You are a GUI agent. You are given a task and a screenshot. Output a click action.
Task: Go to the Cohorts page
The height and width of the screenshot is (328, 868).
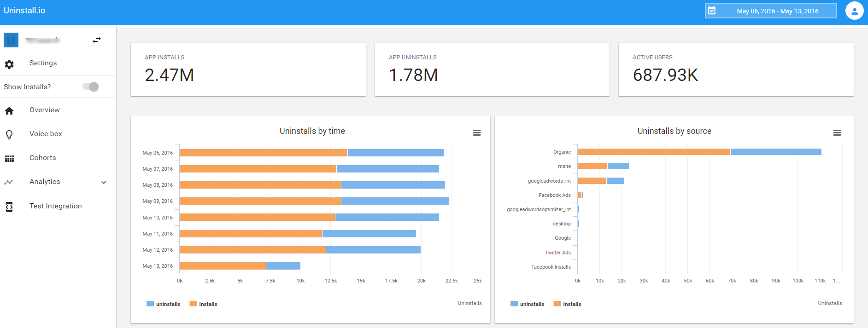tap(42, 158)
